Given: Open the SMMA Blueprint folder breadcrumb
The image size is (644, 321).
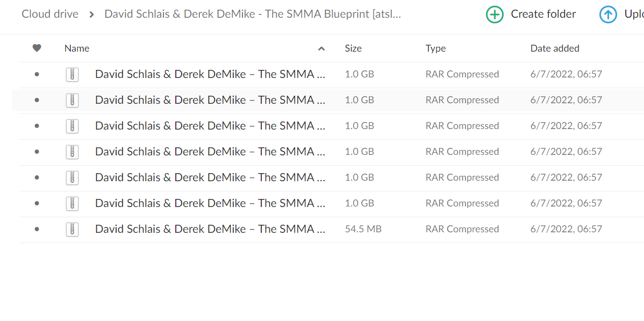Looking at the screenshot, I should click(253, 15).
